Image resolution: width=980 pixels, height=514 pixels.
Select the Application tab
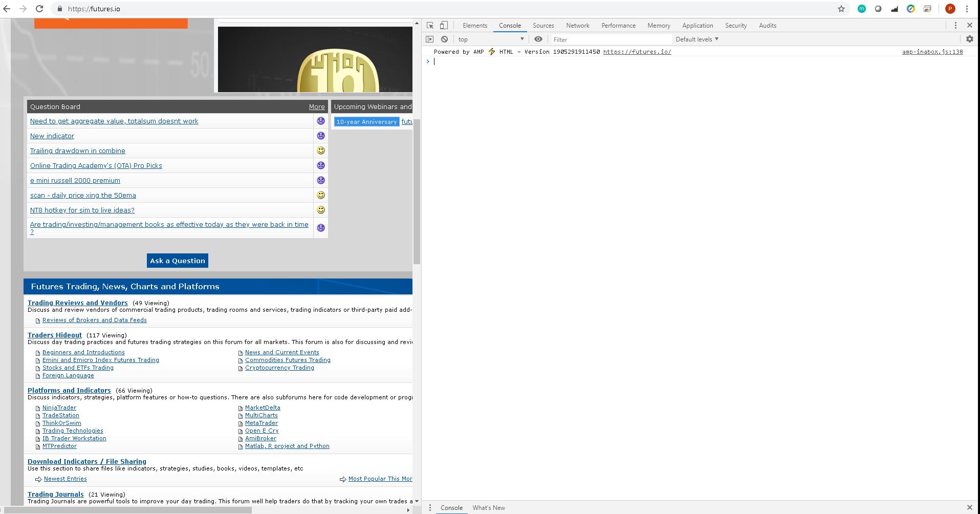[698, 26]
